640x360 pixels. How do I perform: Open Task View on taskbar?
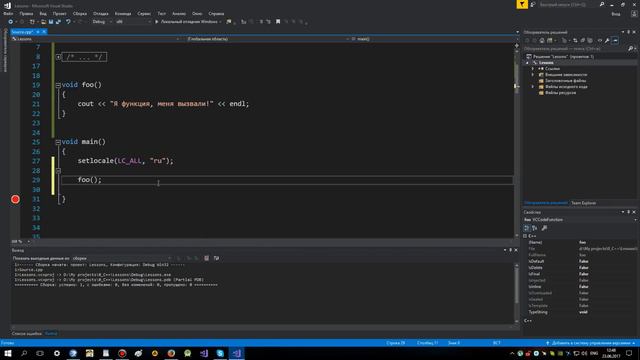pos(40,353)
